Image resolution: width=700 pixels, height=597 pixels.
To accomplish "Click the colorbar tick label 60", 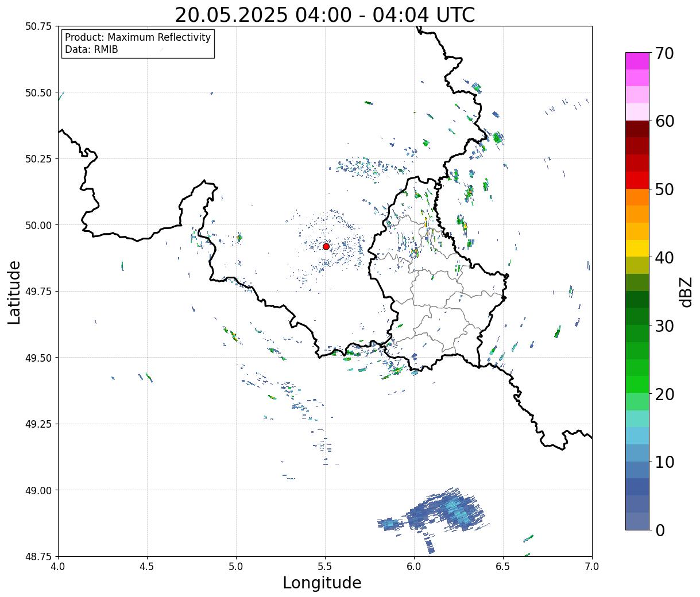I will point(664,121).
